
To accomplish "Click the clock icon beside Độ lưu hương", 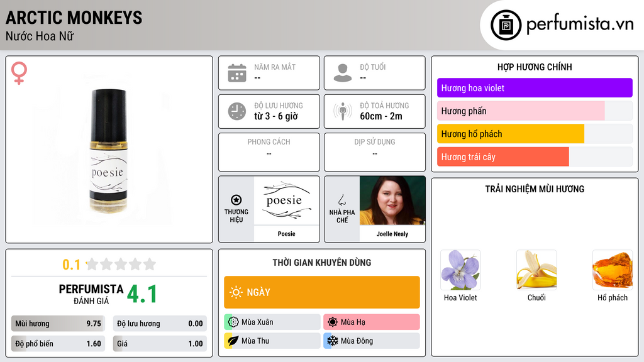I will [237, 111].
